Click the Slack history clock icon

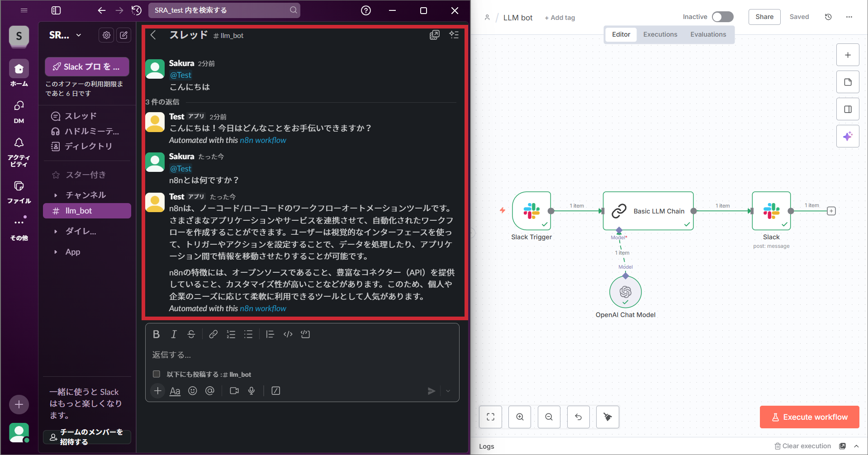[136, 10]
